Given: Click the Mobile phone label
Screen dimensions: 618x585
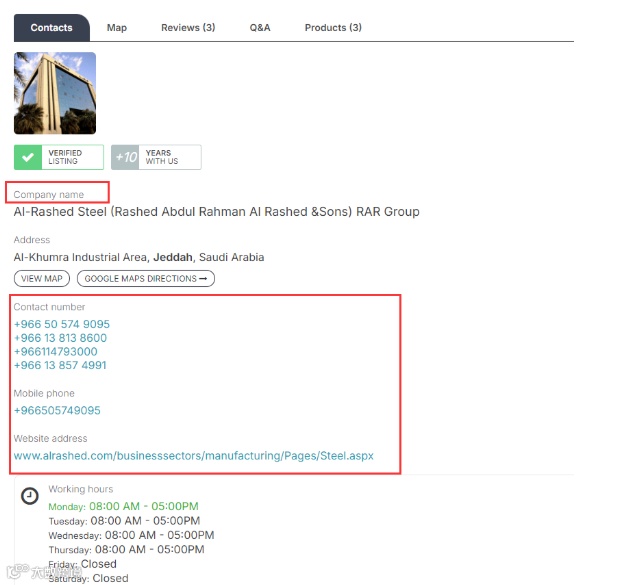Looking at the screenshot, I should 44,393.
